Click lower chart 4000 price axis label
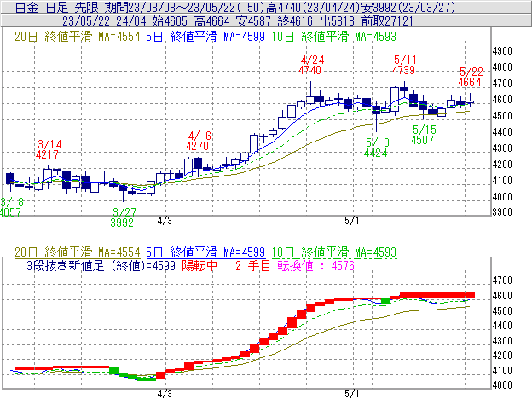 pos(502,385)
